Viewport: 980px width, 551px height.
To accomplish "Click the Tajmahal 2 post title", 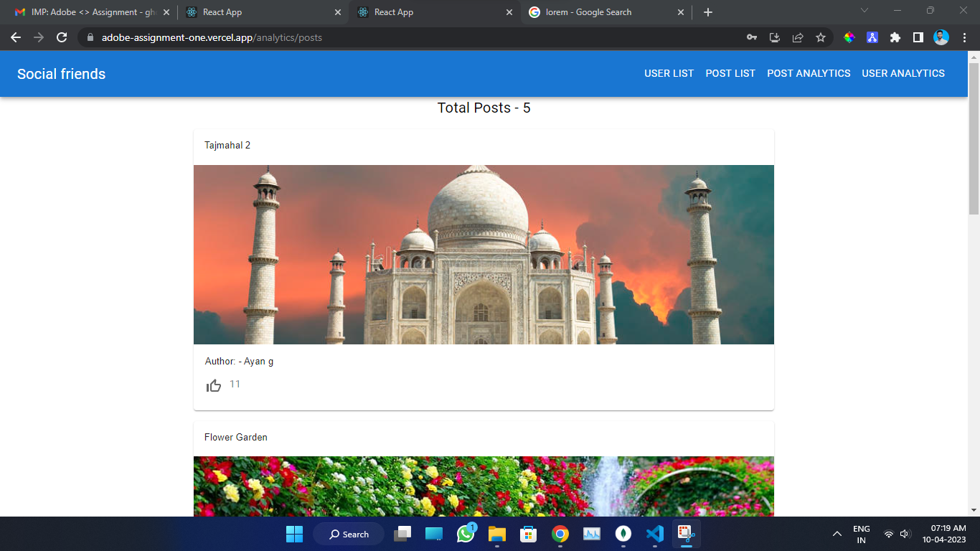I will [x=227, y=146].
